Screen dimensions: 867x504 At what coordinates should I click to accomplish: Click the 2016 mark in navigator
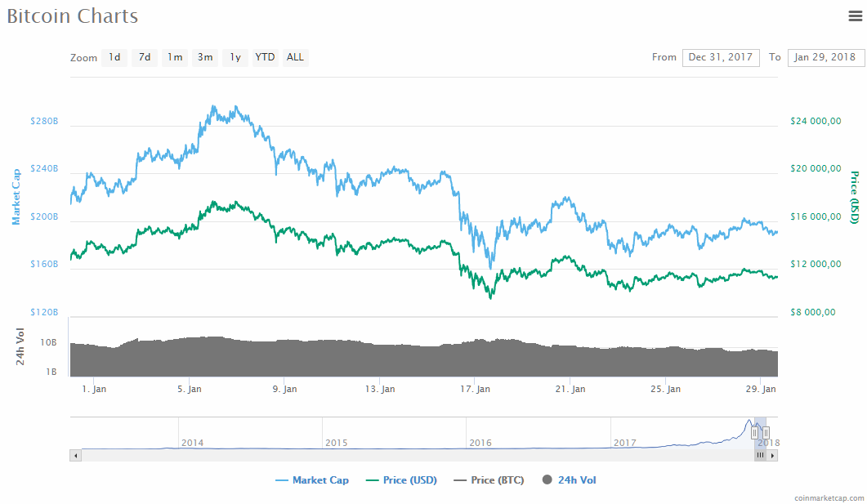coord(480,443)
